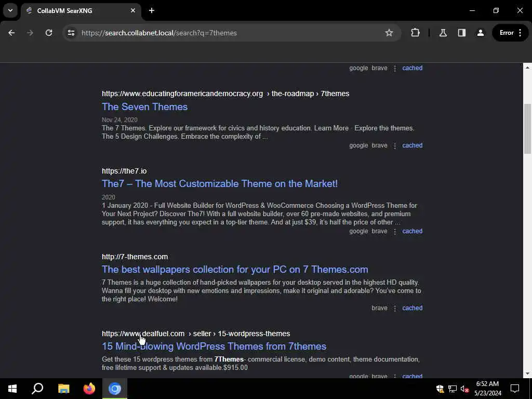Open the 7 Themes.com wallpapers result

235,270
